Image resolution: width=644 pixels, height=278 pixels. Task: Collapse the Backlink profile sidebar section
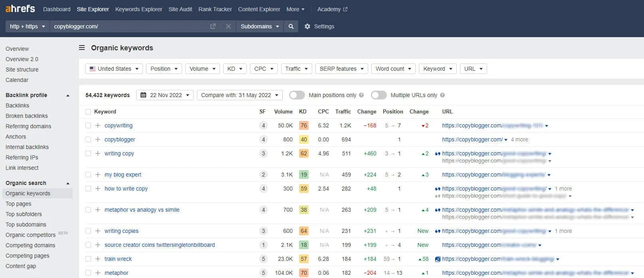coord(68,95)
